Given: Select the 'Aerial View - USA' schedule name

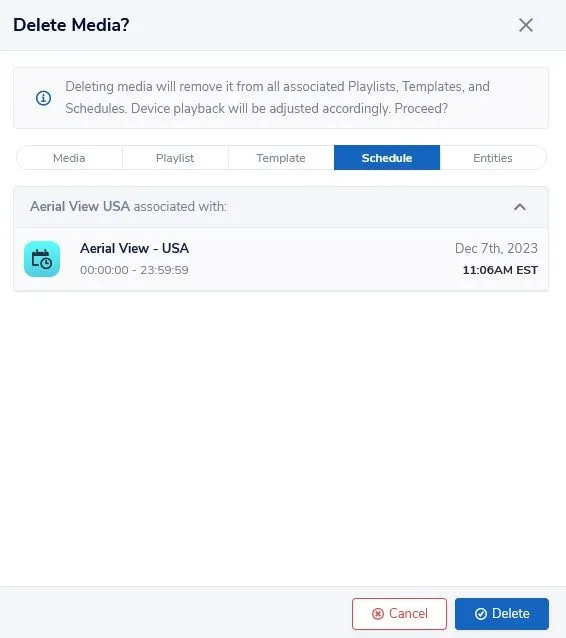Looking at the screenshot, I should point(134,248).
